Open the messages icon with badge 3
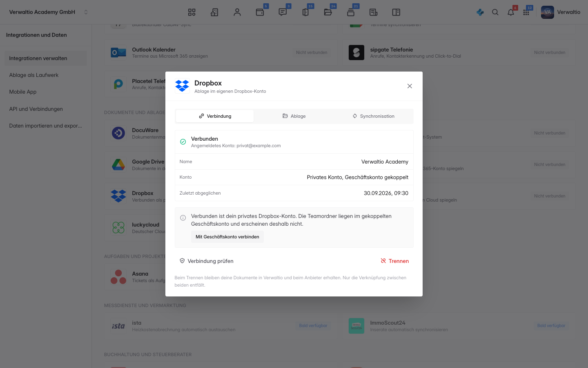588x368 pixels. tap(283, 12)
